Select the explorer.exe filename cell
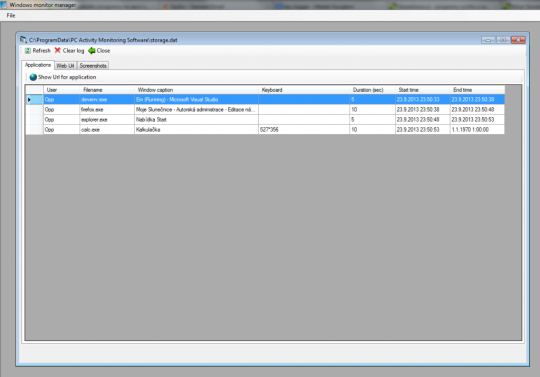540x377 pixels. click(x=107, y=119)
